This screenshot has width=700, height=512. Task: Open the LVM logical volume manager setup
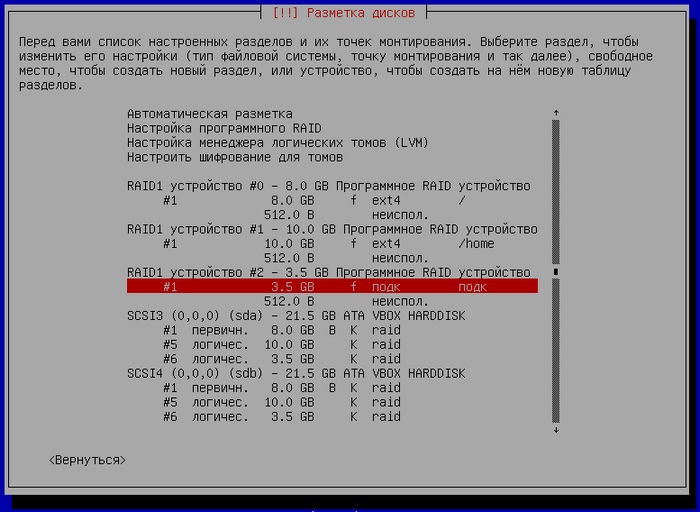(x=277, y=143)
